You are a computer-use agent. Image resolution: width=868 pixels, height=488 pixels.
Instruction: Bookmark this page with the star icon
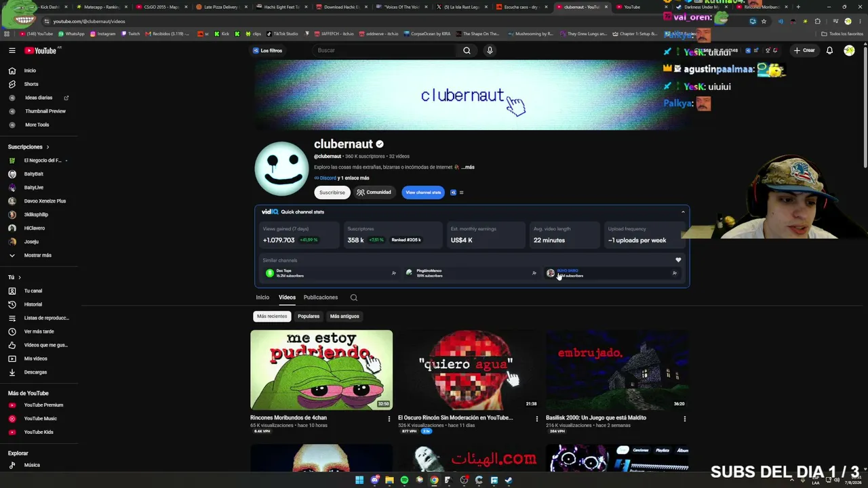tap(764, 21)
